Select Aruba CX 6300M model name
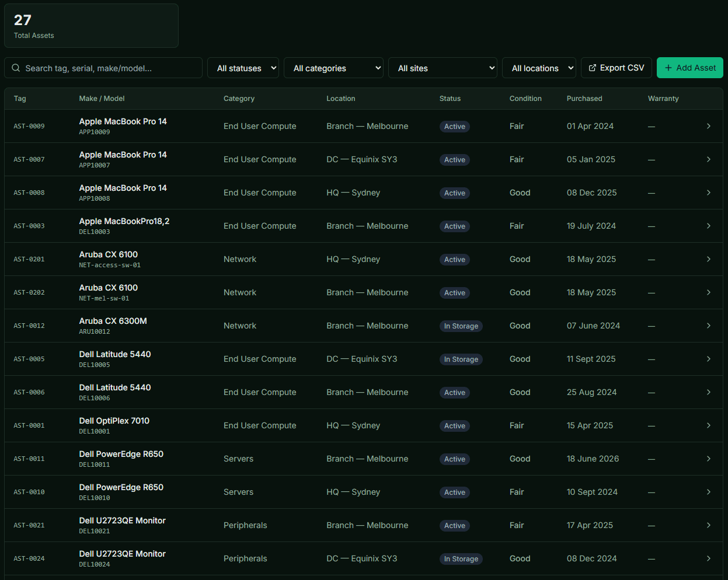The width and height of the screenshot is (728, 580). tap(113, 321)
